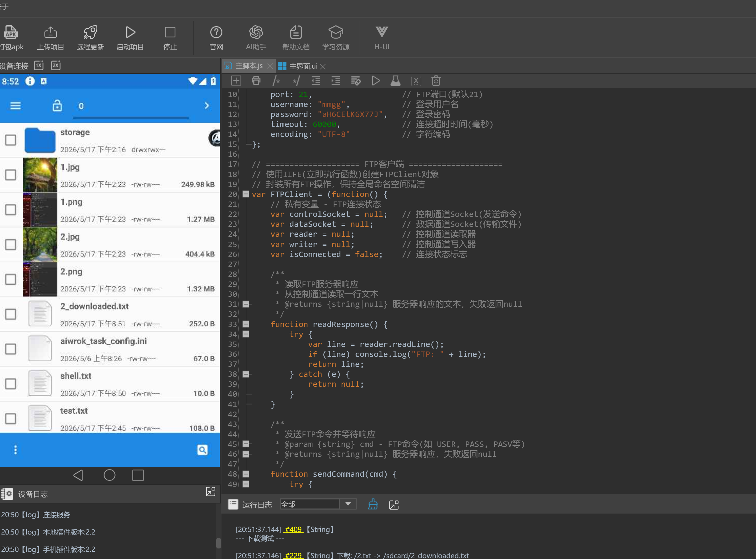The image size is (756, 559).
Task: Click the add-new-file plus icon in editor toolbar
Action: 236,81
